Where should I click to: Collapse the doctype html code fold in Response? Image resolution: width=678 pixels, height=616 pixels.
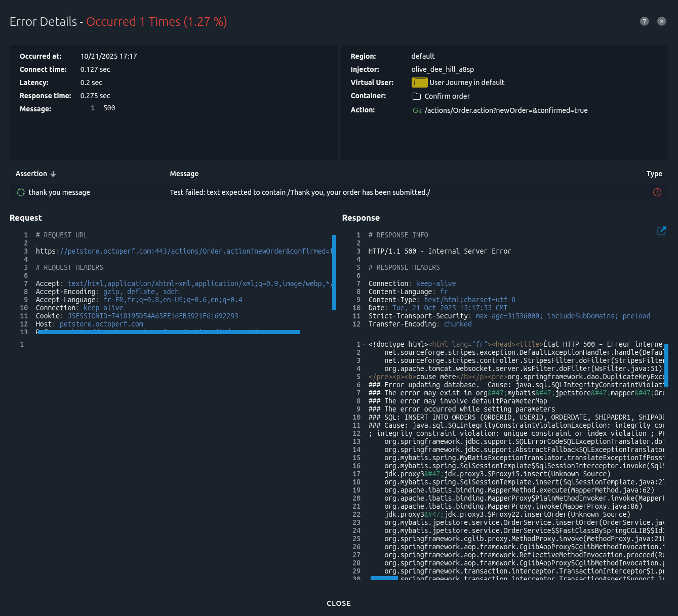(363, 344)
